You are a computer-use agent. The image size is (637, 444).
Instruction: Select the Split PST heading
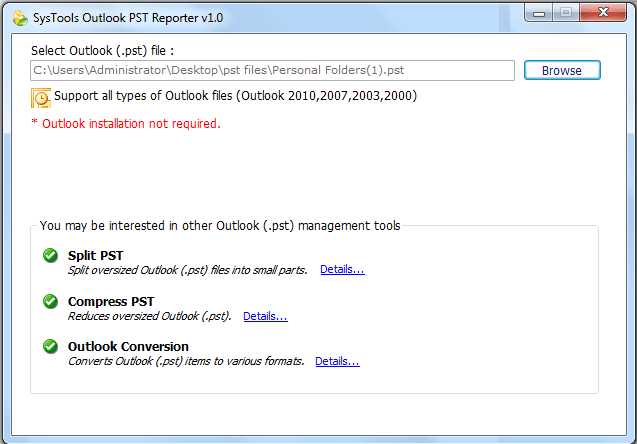click(x=95, y=256)
